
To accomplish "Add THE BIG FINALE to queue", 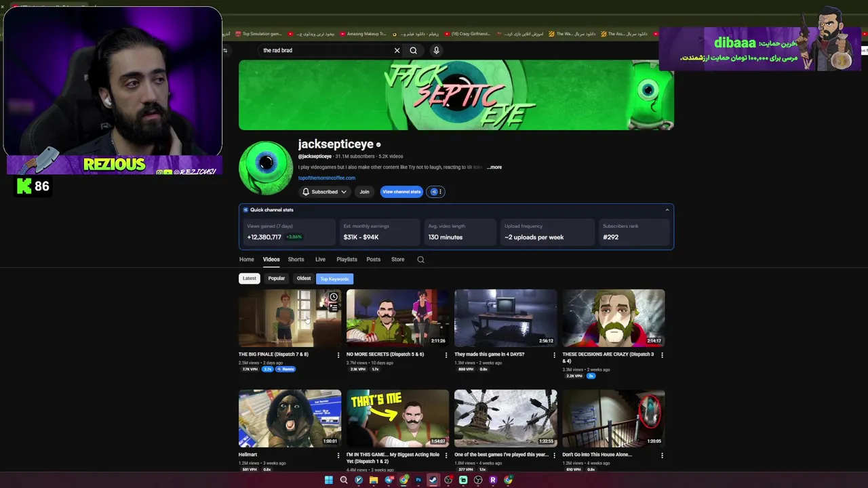I will (333, 308).
